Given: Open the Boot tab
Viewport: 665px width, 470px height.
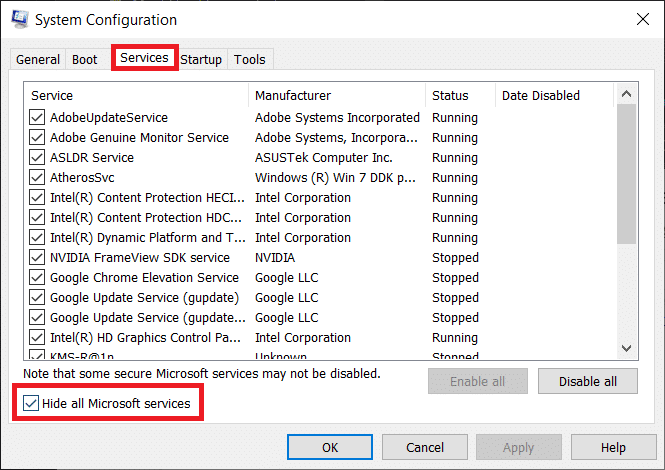Looking at the screenshot, I should pos(85,60).
